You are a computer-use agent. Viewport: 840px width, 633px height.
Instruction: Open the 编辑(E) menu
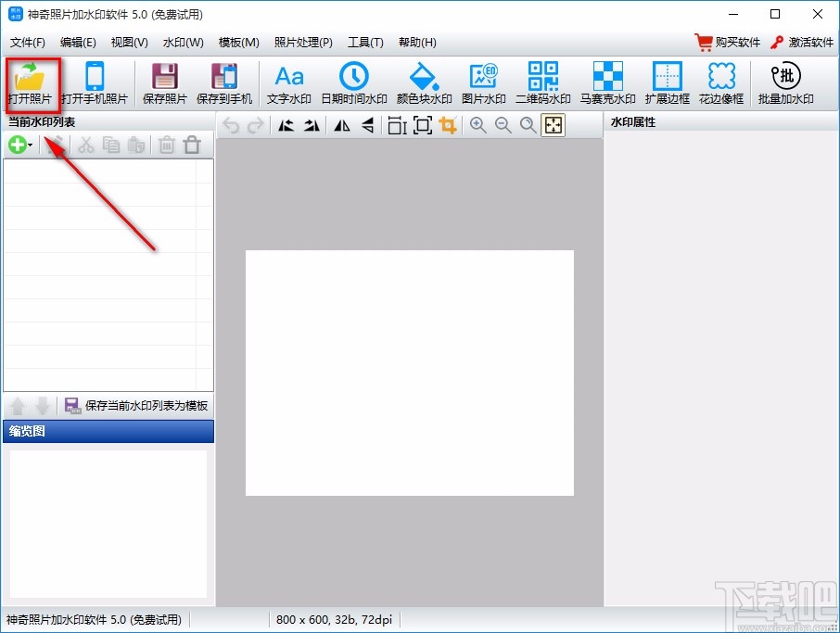tap(78, 43)
